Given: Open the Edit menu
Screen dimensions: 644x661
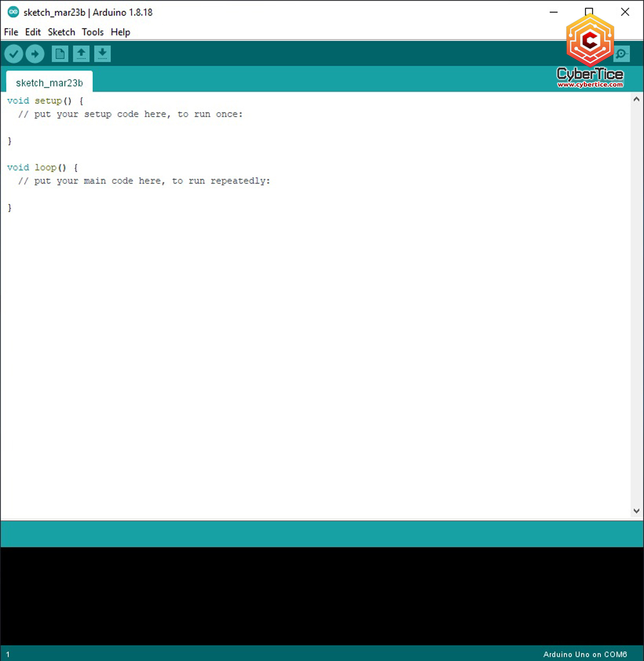Looking at the screenshot, I should coord(33,32).
